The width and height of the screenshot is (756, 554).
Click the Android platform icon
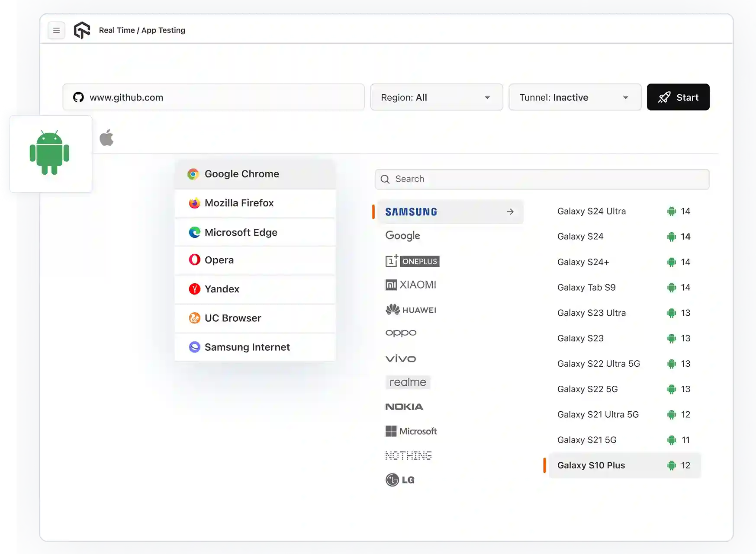coord(50,154)
